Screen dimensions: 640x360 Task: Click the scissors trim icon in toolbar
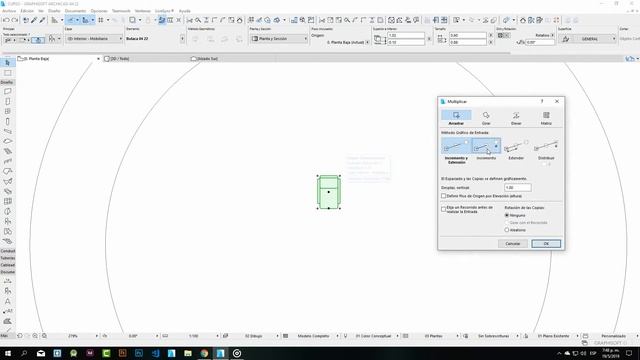[190, 20]
